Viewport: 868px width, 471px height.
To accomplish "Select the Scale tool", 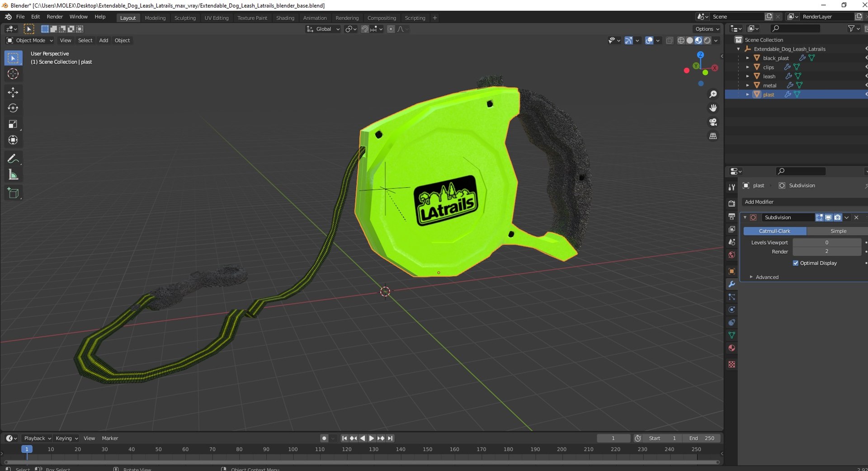I will [x=13, y=124].
